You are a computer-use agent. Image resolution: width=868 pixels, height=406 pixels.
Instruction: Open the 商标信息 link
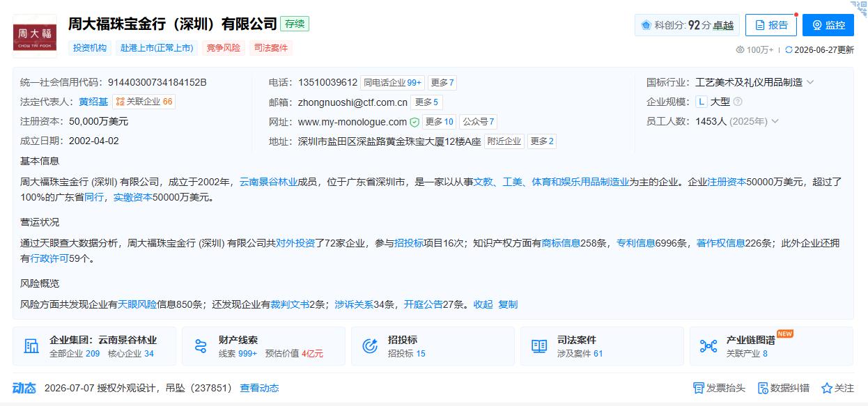pos(561,243)
